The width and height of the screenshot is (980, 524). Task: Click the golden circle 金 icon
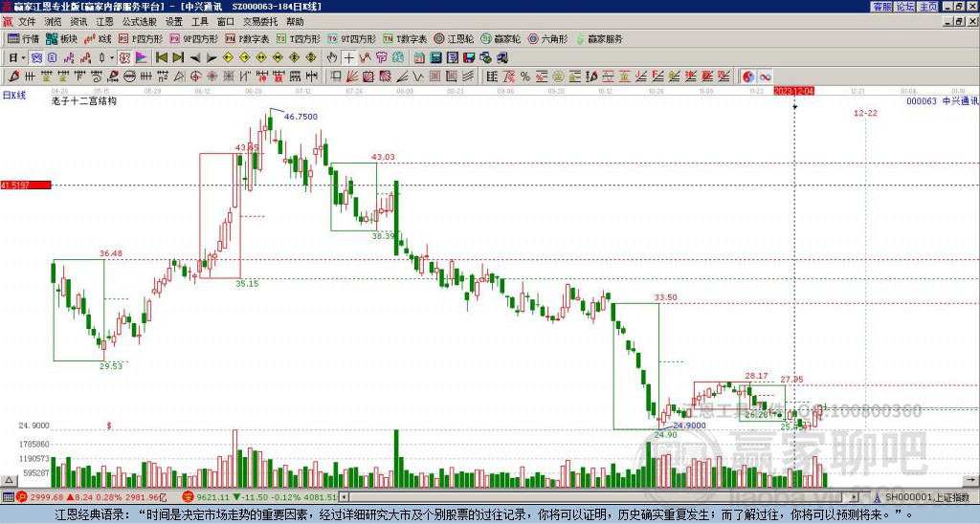pos(558,76)
